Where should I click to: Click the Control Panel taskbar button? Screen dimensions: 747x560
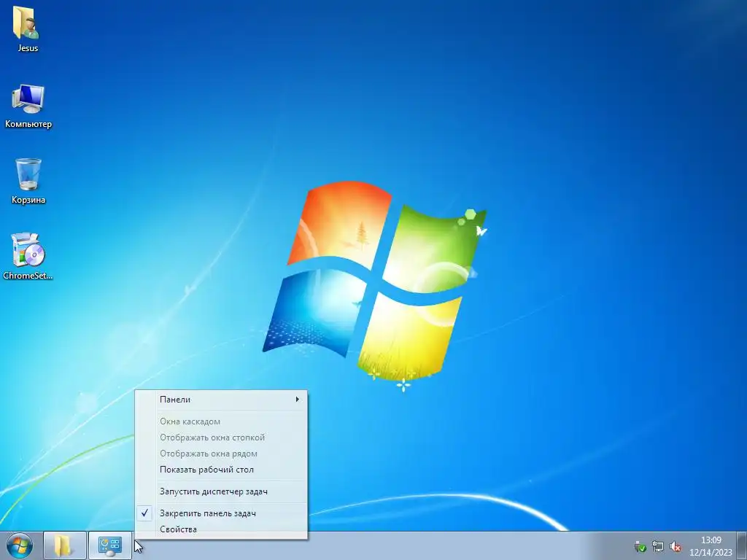(110, 545)
